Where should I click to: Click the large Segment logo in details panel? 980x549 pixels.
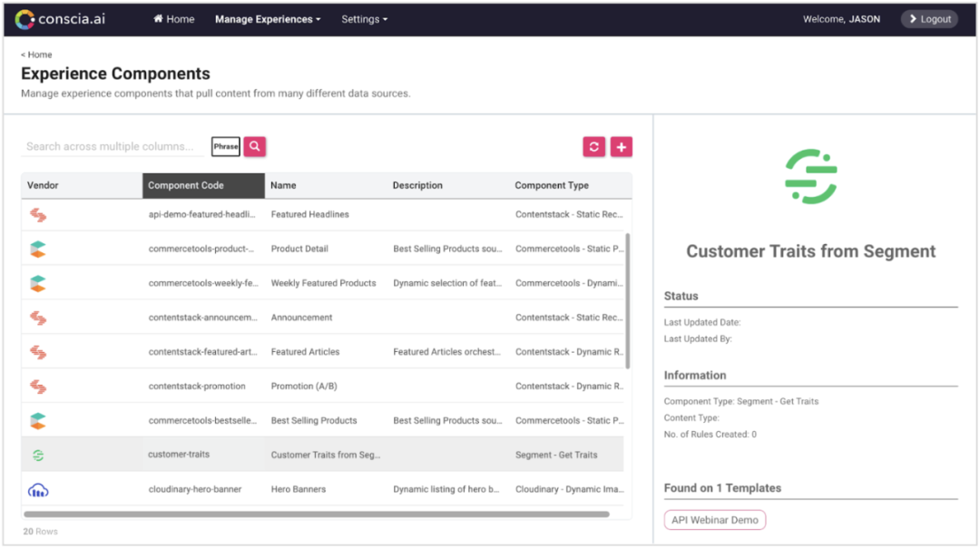[x=810, y=176]
